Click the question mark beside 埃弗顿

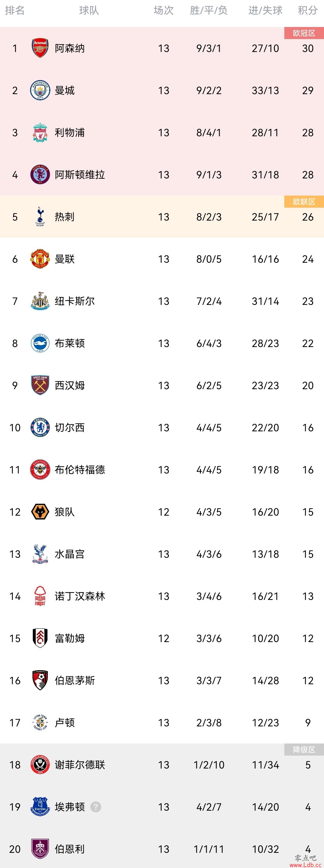96,807
